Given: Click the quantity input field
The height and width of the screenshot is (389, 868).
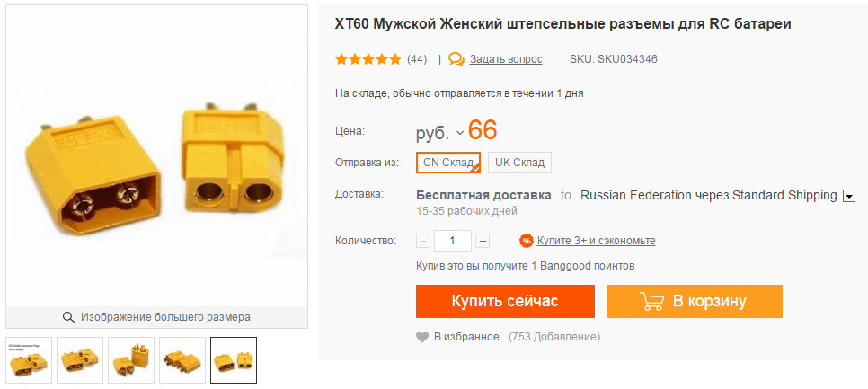Looking at the screenshot, I should (453, 241).
